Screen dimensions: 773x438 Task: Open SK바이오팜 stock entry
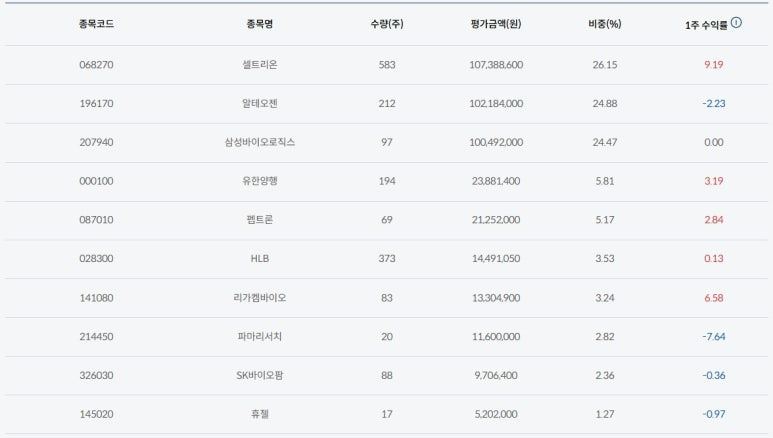click(260, 375)
